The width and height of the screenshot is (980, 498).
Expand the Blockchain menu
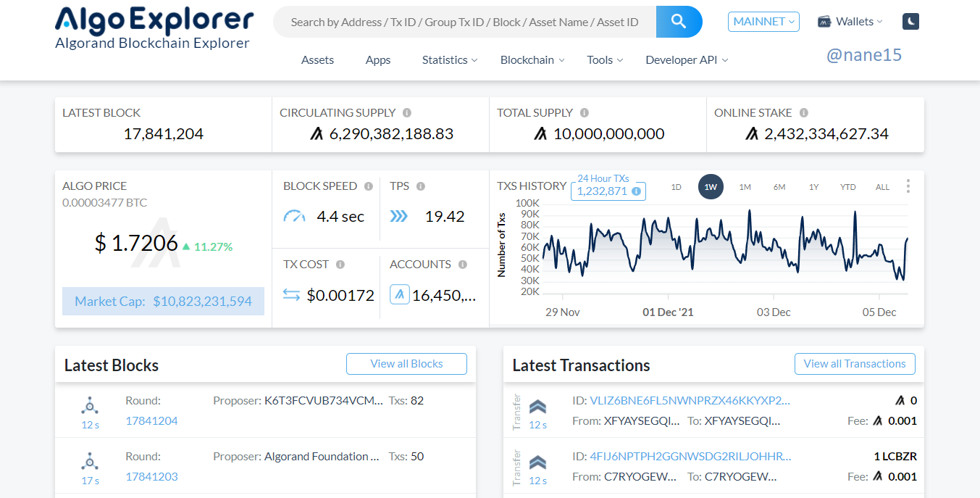pyautogui.click(x=532, y=60)
